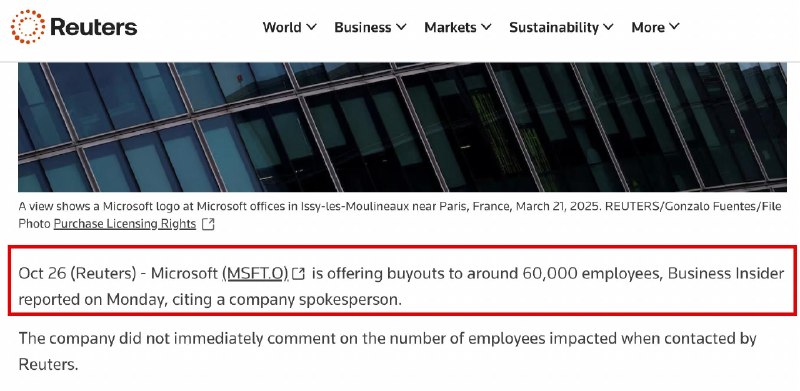Open the More menu
This screenshot has width=800, height=391.
tap(648, 27)
